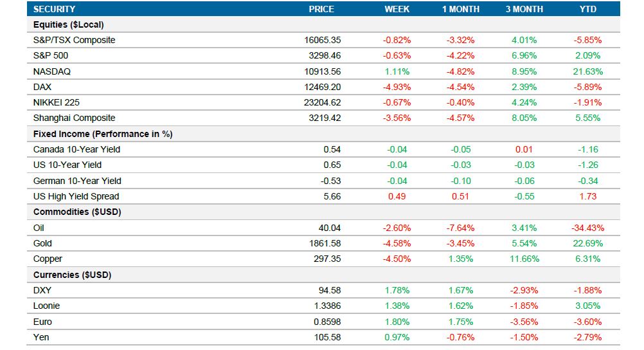
Task: Click Shanghai Composite 3 month value 8.05%
Action: [524, 118]
